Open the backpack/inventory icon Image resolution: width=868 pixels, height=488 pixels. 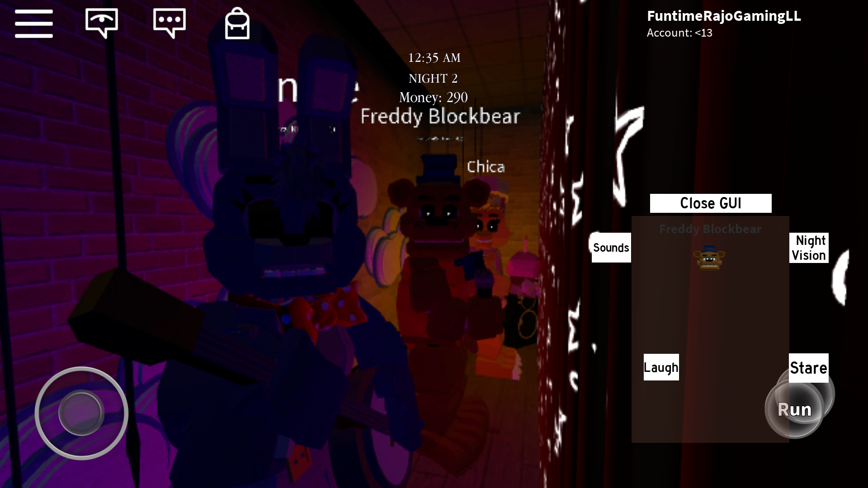point(237,24)
